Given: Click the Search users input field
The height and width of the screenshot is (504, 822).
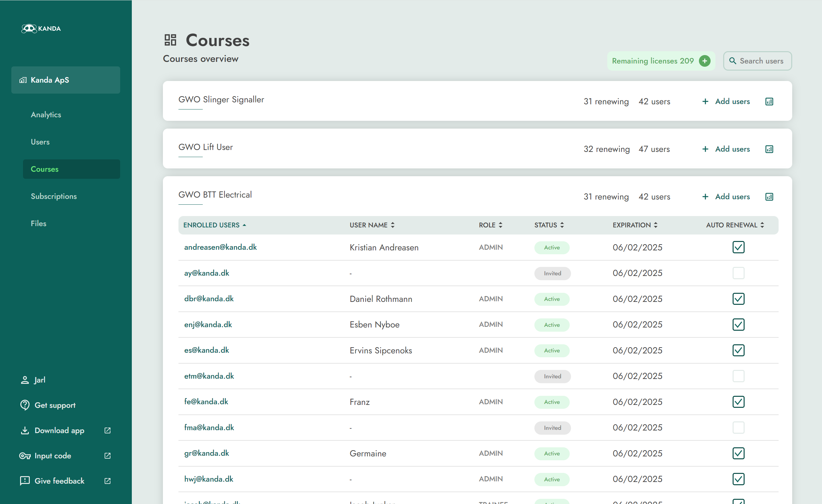Looking at the screenshot, I should coord(757,61).
